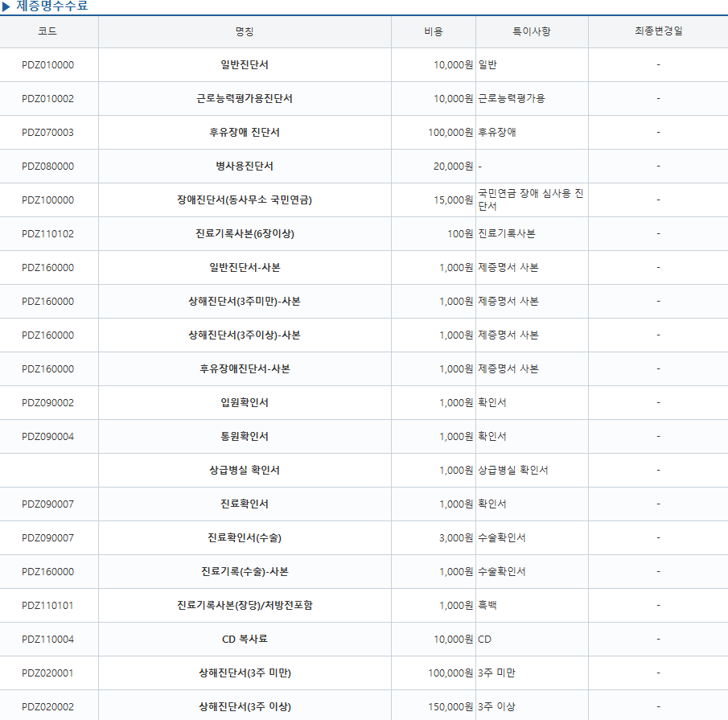728x720 pixels.
Task: Click the 진료확인서(수술) name cell
Action: [x=245, y=537]
